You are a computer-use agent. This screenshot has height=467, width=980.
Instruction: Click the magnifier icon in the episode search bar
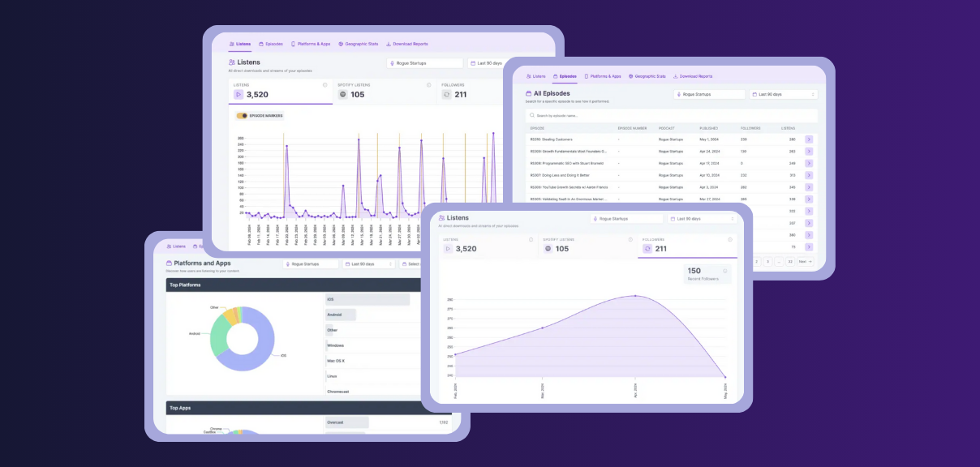click(531, 115)
